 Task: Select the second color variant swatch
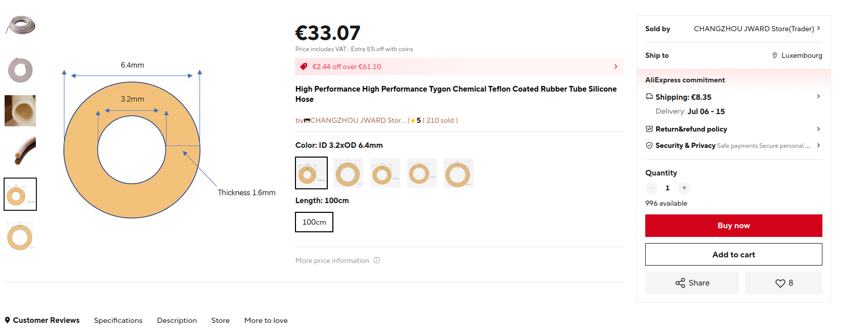point(348,173)
